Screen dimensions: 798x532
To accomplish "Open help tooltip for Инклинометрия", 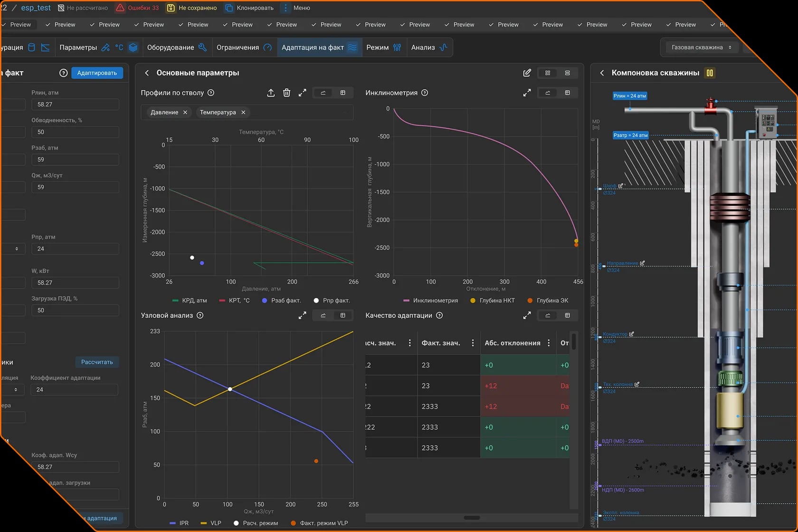I will click(425, 93).
